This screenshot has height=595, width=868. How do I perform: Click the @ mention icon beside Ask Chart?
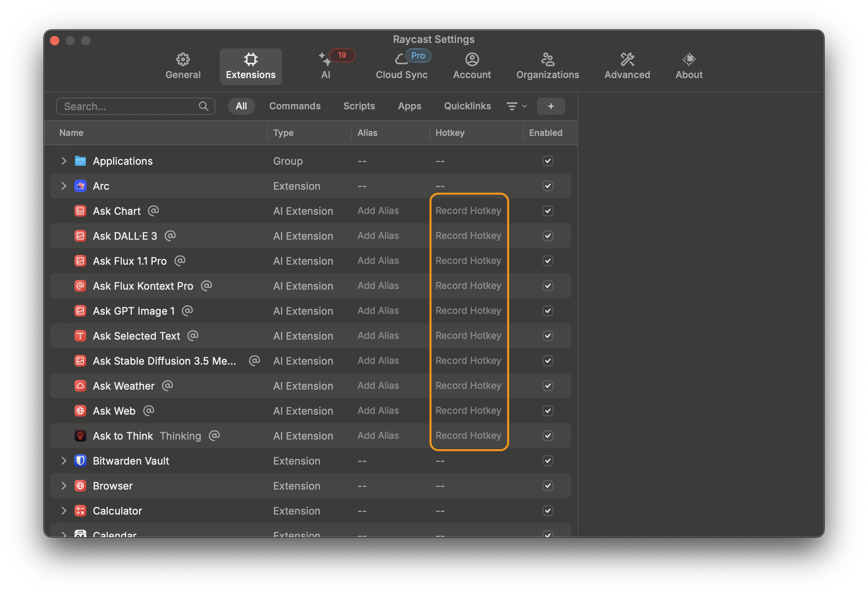153,210
